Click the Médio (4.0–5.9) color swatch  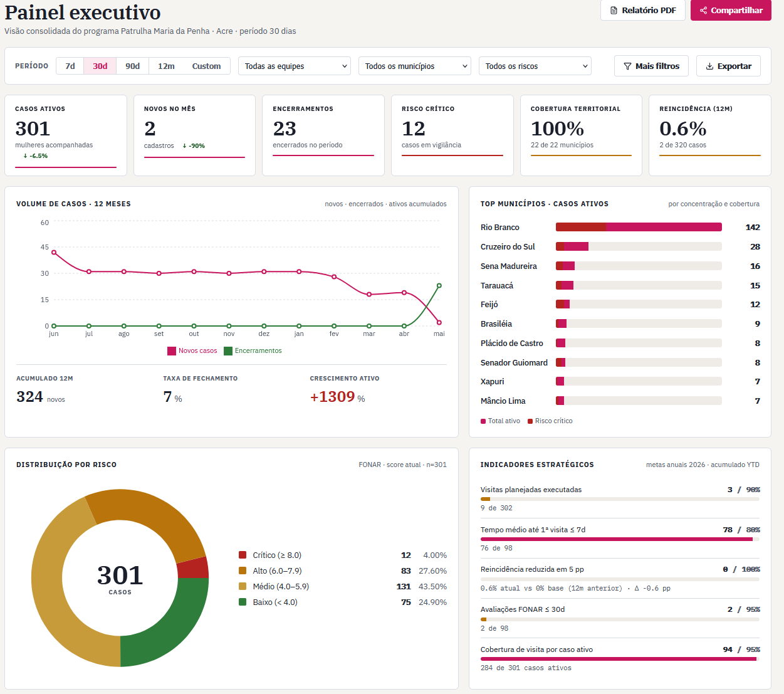[243, 586]
